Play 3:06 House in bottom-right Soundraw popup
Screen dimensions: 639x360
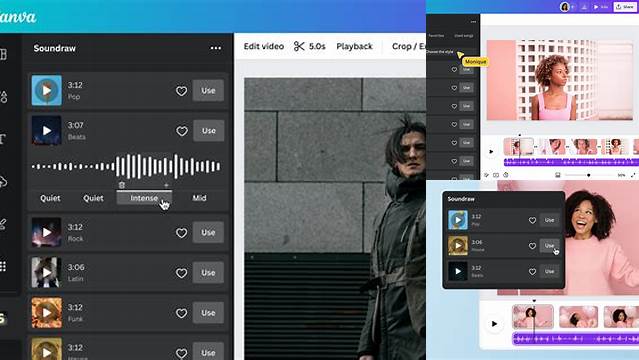458,245
